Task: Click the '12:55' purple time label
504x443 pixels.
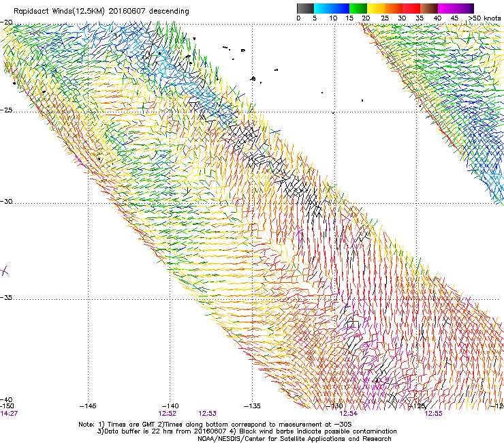Action: click(x=433, y=414)
